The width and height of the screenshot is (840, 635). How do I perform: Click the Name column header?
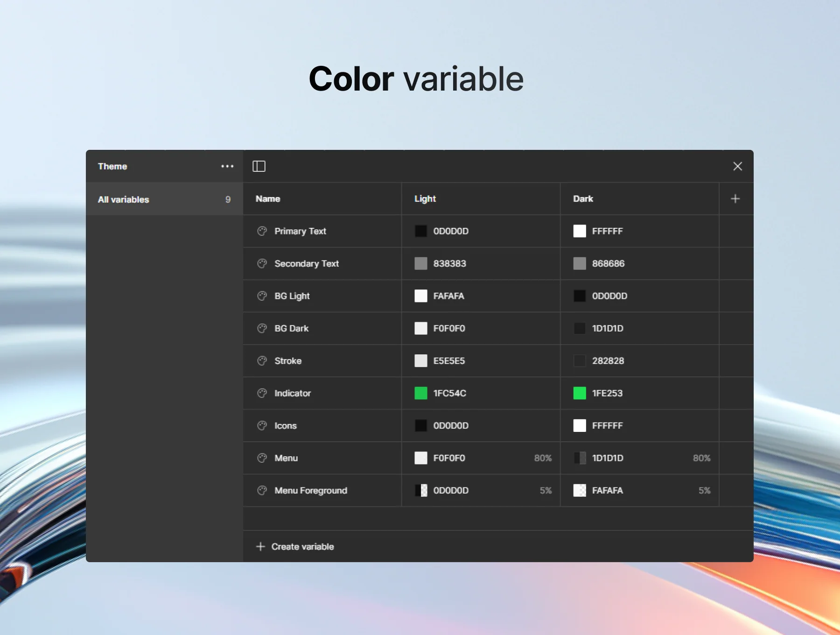tap(268, 199)
